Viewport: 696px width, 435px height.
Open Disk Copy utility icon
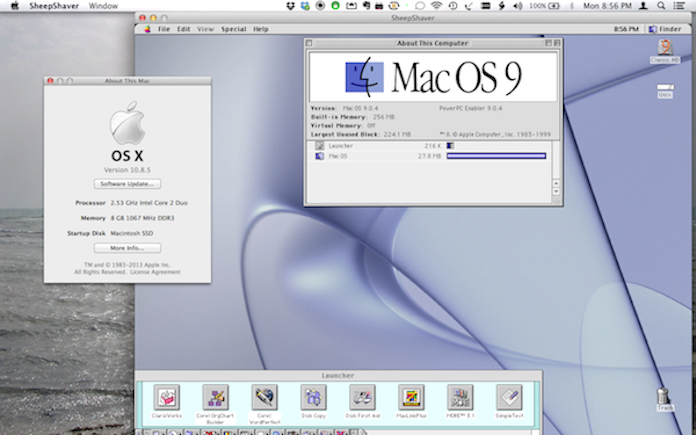click(313, 397)
